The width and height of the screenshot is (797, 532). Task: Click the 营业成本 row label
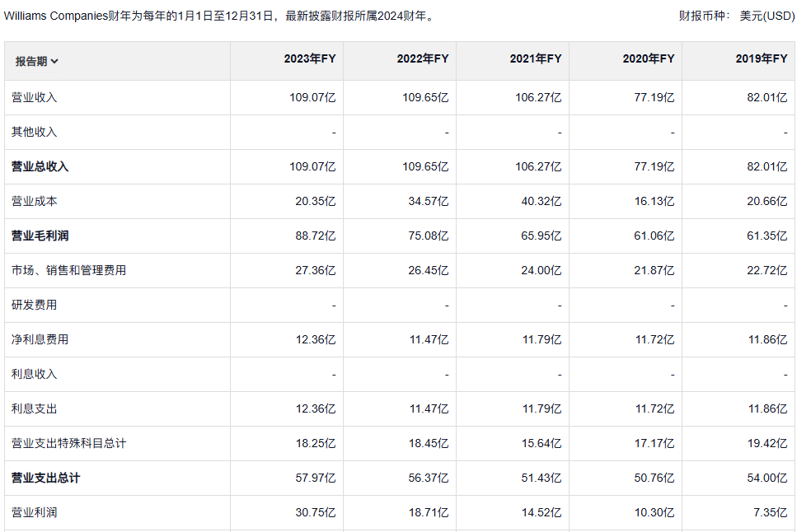34,201
